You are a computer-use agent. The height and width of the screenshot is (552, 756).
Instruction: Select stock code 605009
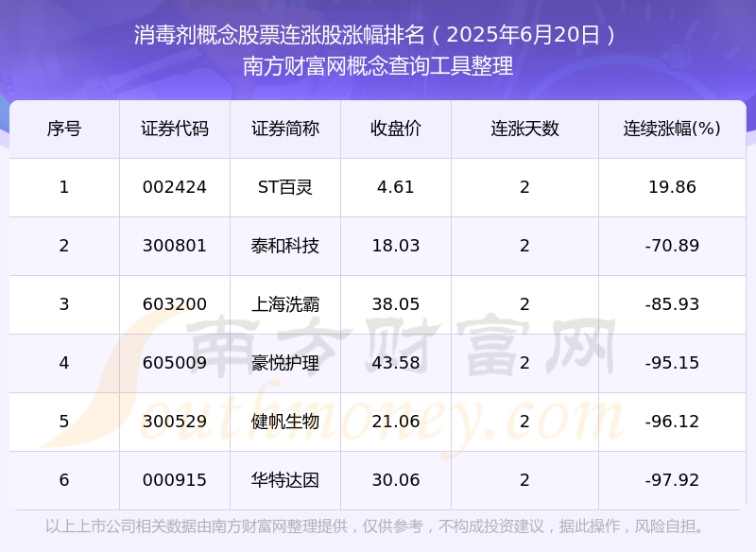click(x=175, y=363)
